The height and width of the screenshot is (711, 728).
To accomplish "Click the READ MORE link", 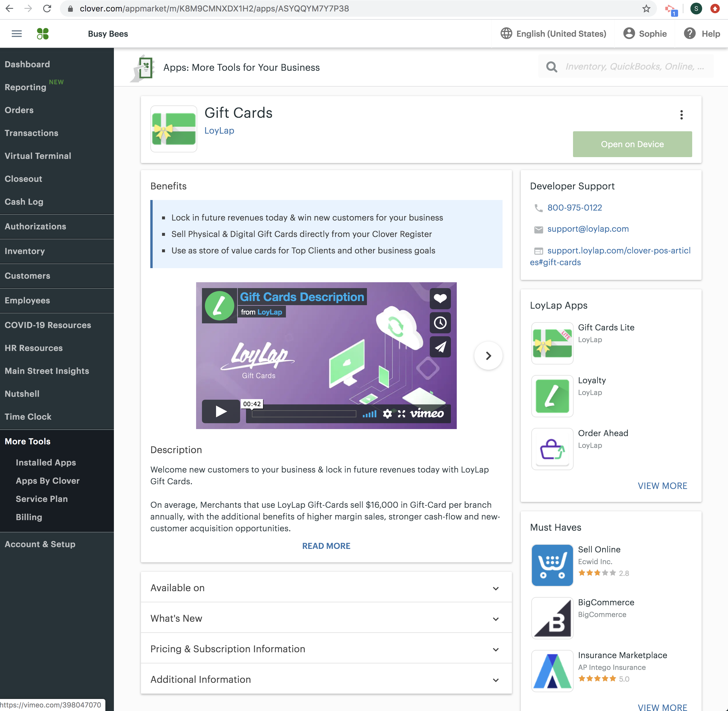I will pyautogui.click(x=326, y=546).
